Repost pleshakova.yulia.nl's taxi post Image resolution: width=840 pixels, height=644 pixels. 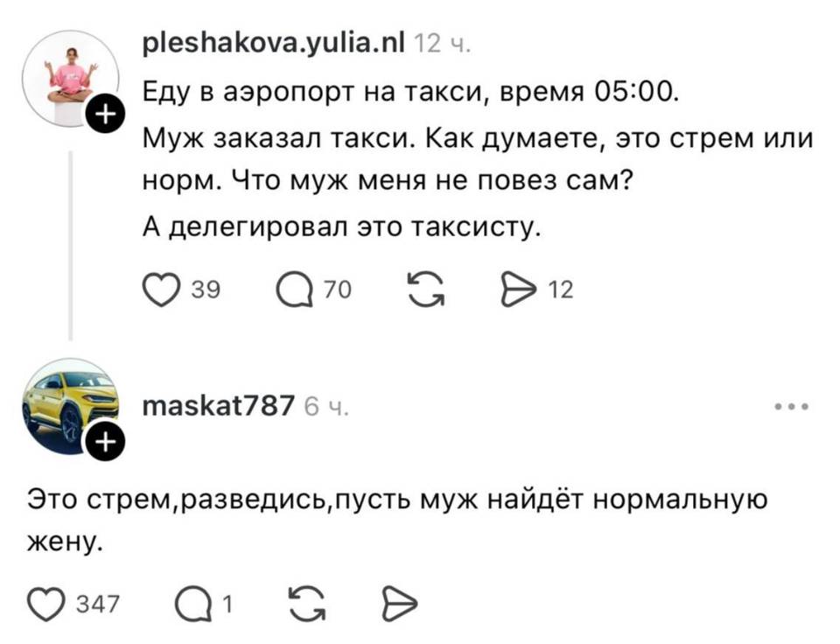click(426, 287)
